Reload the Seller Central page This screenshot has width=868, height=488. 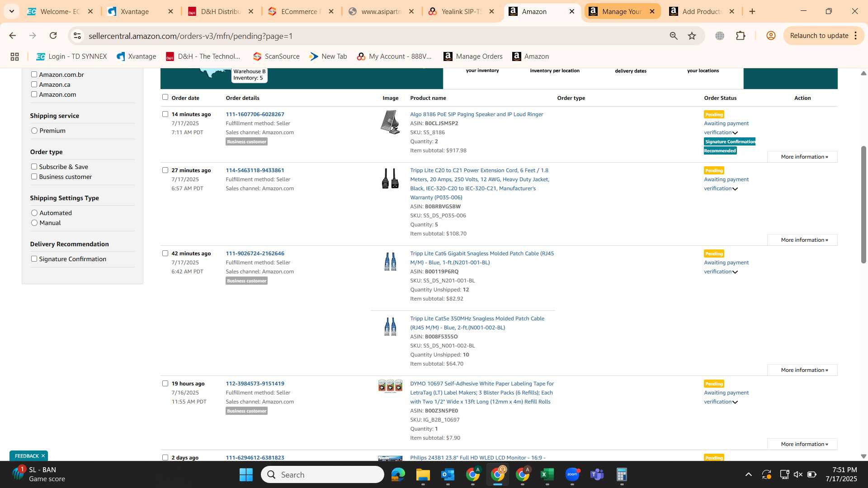pos(53,36)
